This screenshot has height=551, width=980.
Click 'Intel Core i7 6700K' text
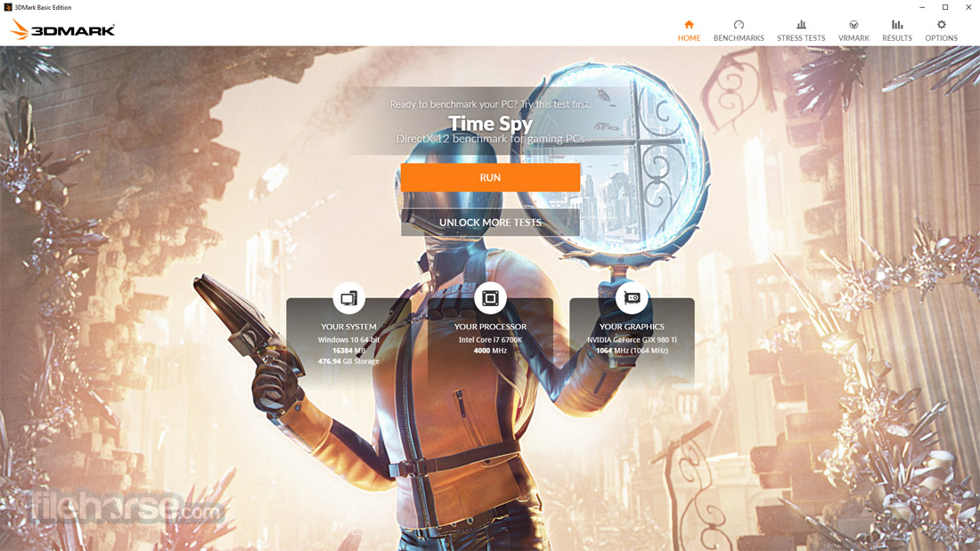490,340
